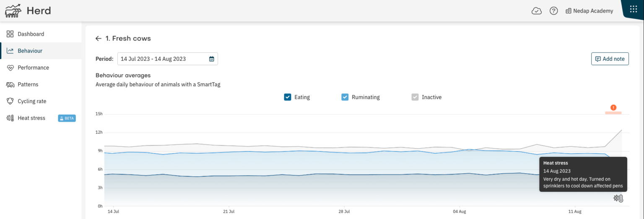Click the Herd cow logo icon
Viewport: 644px width, 219px height.
pyautogui.click(x=13, y=11)
